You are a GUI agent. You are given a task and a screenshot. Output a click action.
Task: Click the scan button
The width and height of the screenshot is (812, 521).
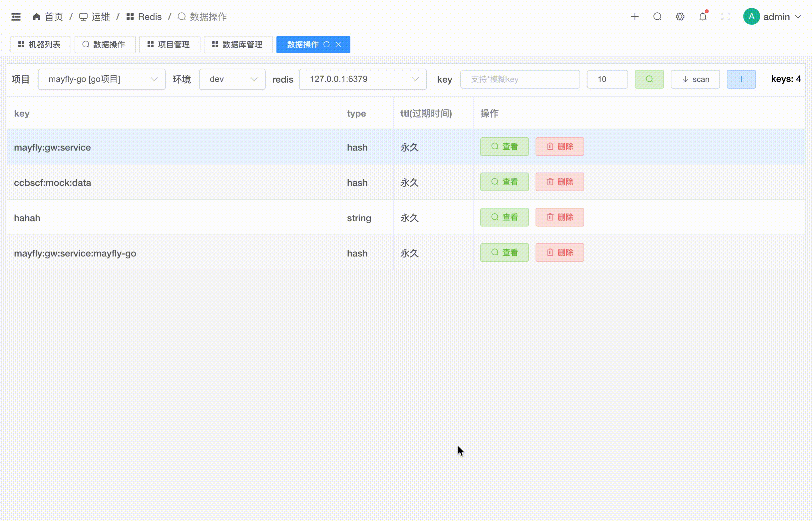pyautogui.click(x=695, y=79)
